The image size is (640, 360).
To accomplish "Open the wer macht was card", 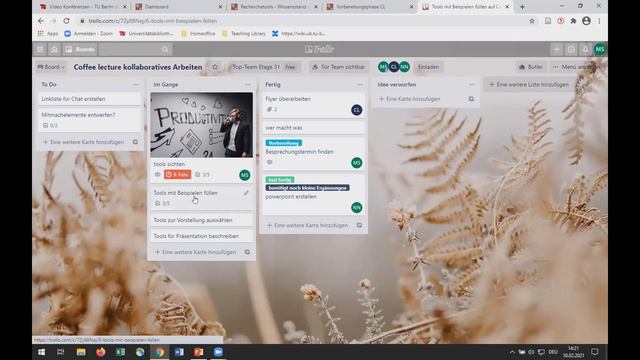I will 313,128.
